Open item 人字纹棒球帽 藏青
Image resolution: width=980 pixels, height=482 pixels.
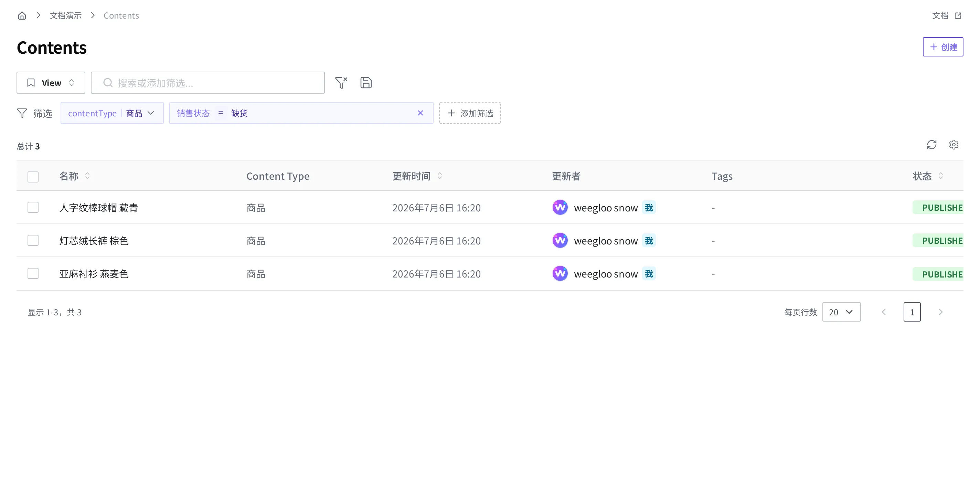pyautogui.click(x=98, y=208)
